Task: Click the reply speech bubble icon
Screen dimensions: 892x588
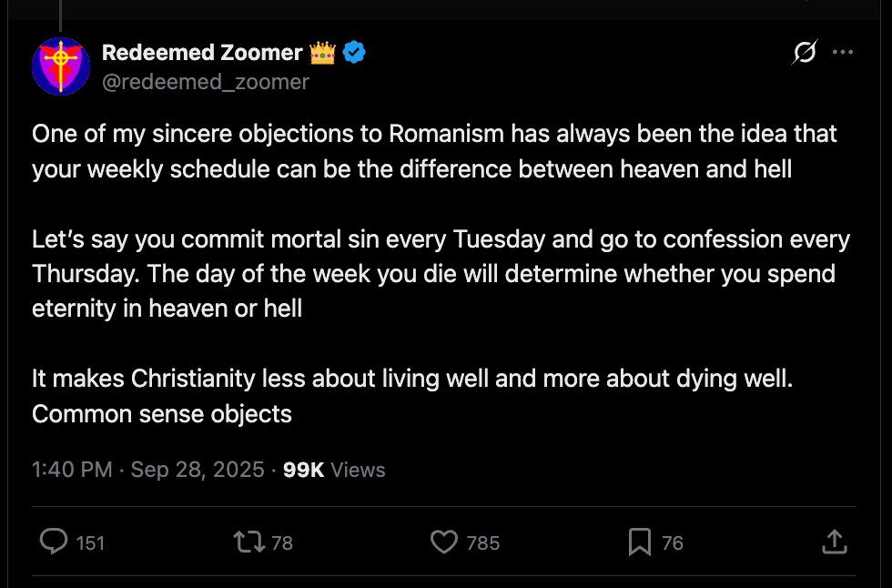Action: point(55,542)
